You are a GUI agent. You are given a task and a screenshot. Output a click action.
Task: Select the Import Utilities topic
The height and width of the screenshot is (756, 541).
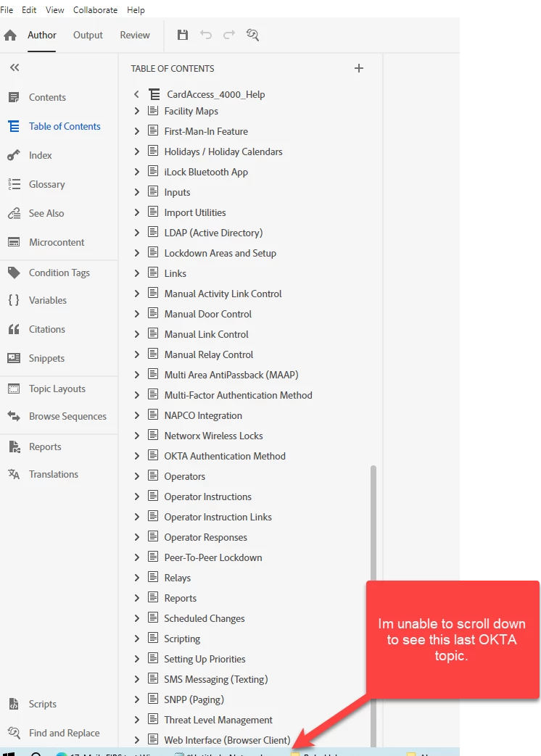[x=195, y=212]
